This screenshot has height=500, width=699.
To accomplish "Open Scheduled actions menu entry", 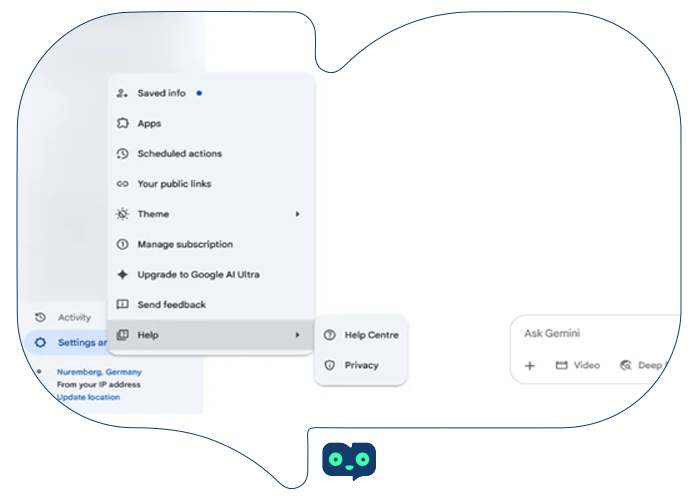I will [179, 154].
